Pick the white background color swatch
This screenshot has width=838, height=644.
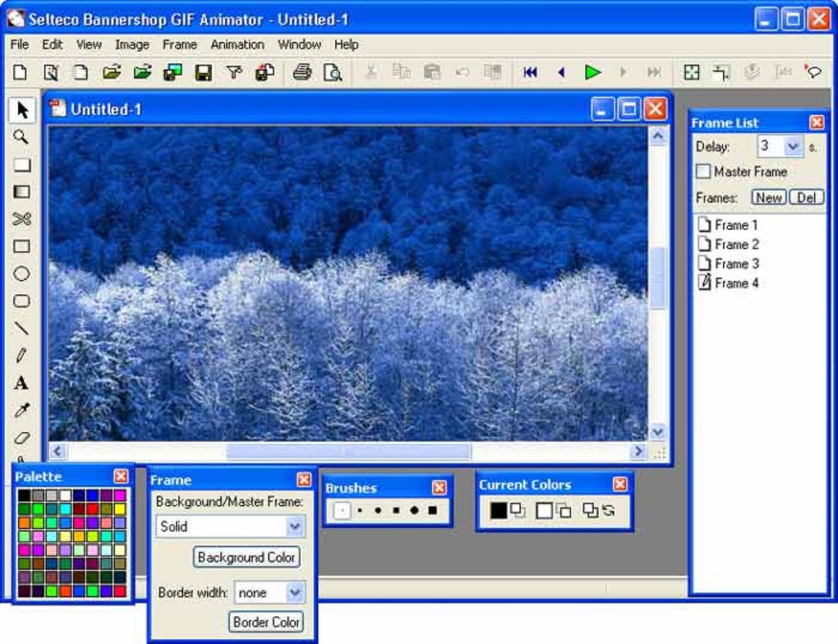coord(544,510)
